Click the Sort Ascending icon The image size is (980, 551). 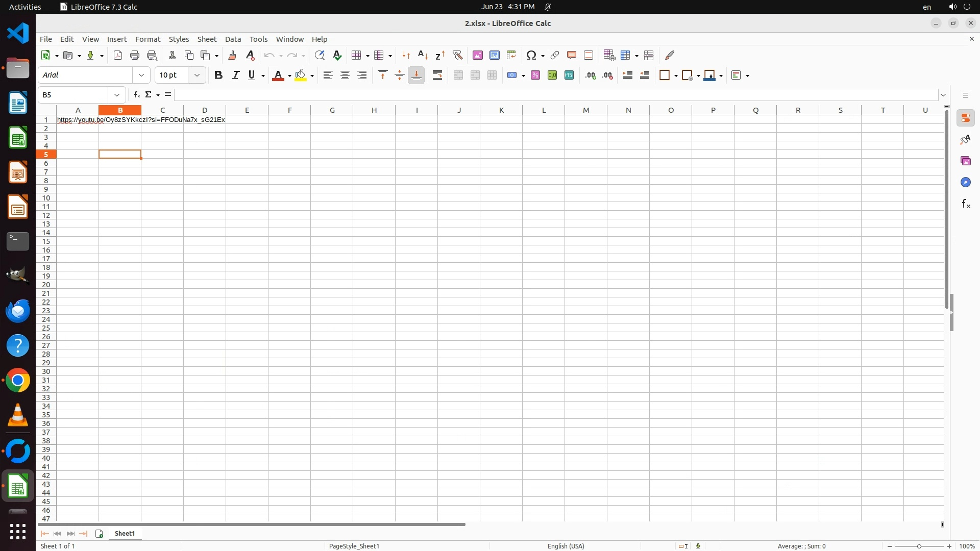[423, 55]
